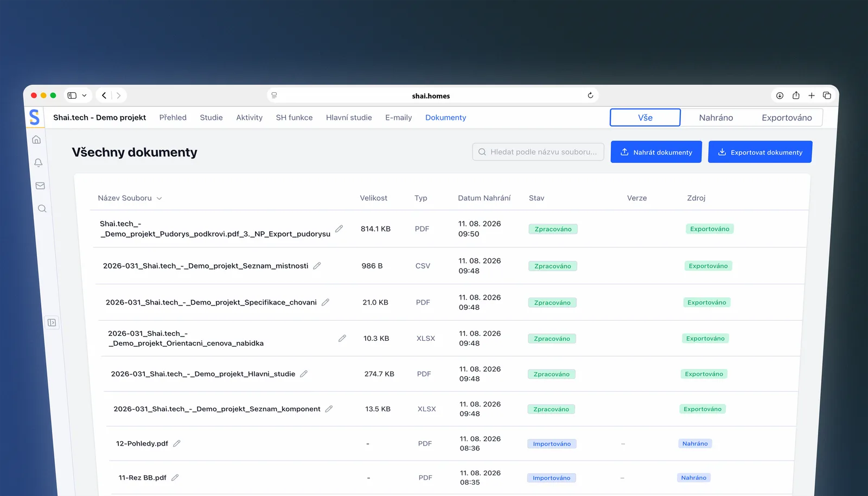Viewport: 868px width, 496px height.
Task: Open a new browser tab
Action: [812, 96]
